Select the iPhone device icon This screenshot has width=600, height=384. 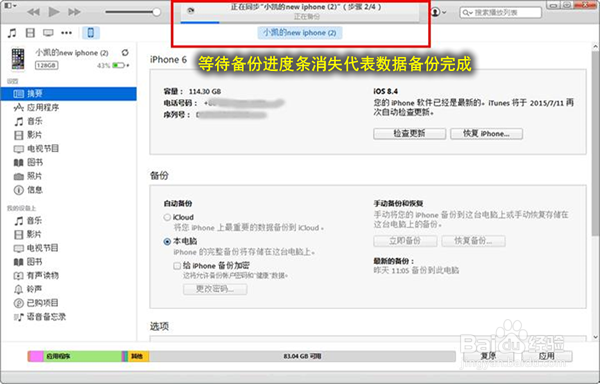coord(91,33)
